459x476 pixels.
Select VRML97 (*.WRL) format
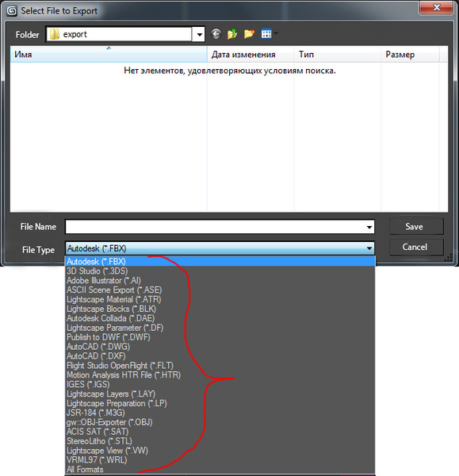click(x=220, y=460)
